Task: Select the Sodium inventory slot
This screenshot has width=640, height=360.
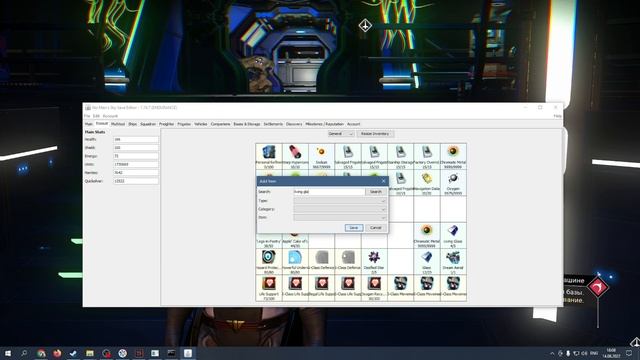Action: pyautogui.click(x=321, y=157)
